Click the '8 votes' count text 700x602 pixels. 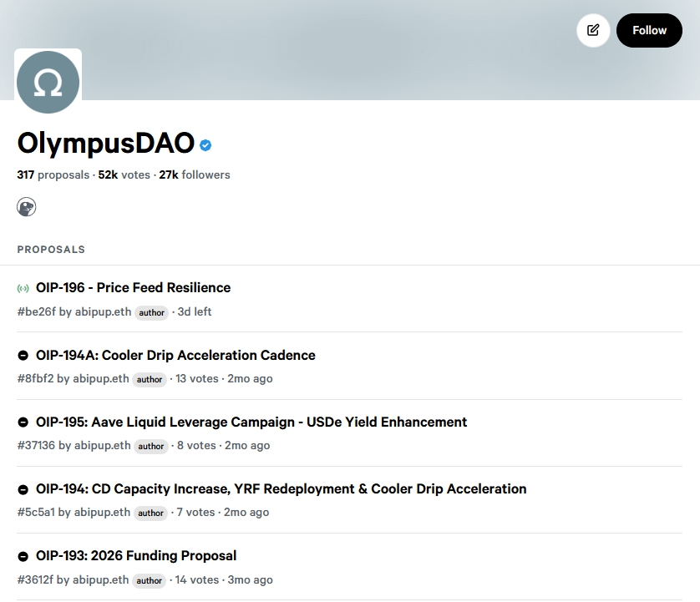196,445
